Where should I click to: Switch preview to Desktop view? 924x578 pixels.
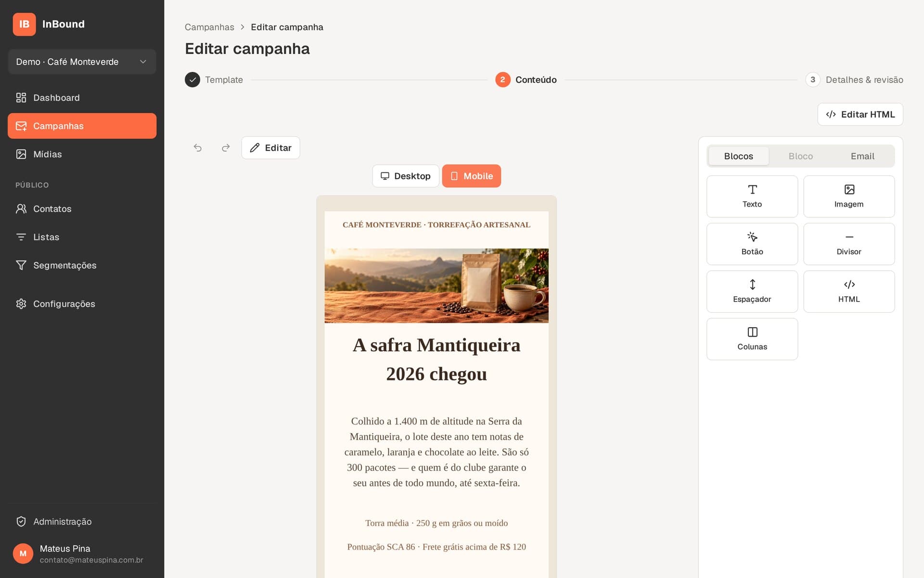[406, 176]
